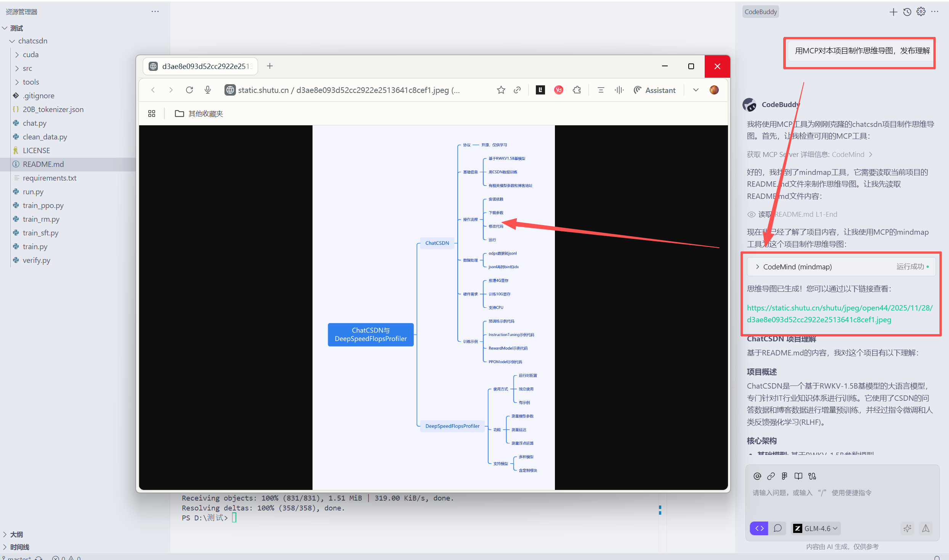Select train_ppo.py in the explorer
Screen dimensions: 949x560
coord(43,205)
